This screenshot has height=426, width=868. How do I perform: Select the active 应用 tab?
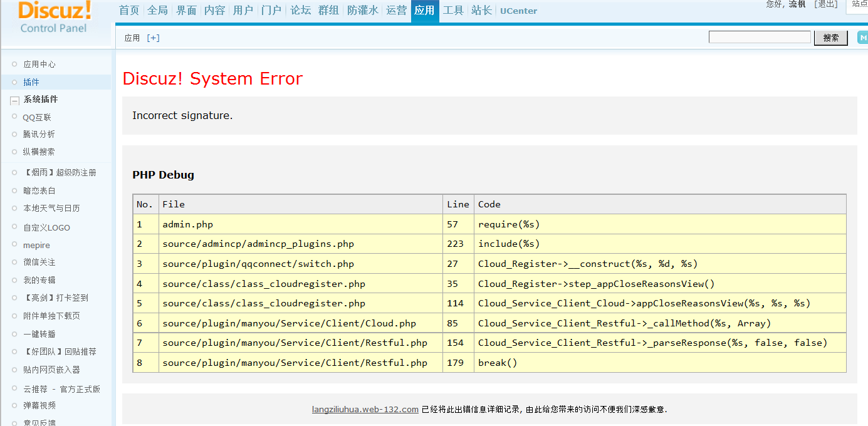(425, 11)
